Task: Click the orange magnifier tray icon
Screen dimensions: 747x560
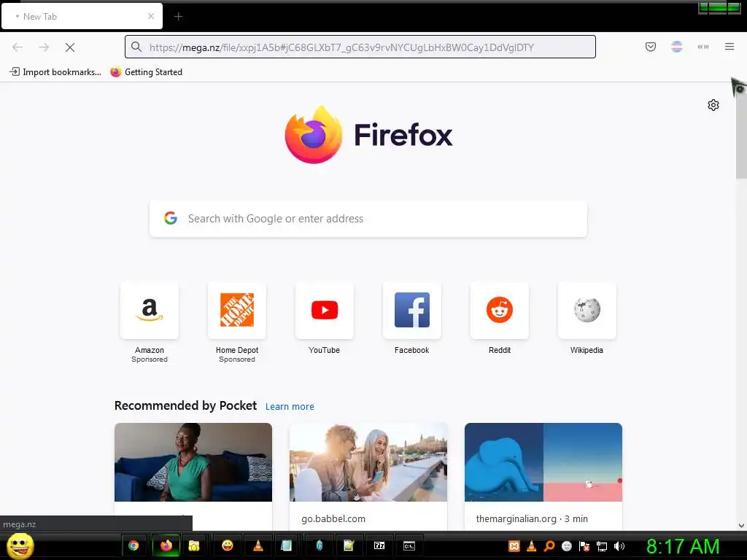Action: point(549,546)
